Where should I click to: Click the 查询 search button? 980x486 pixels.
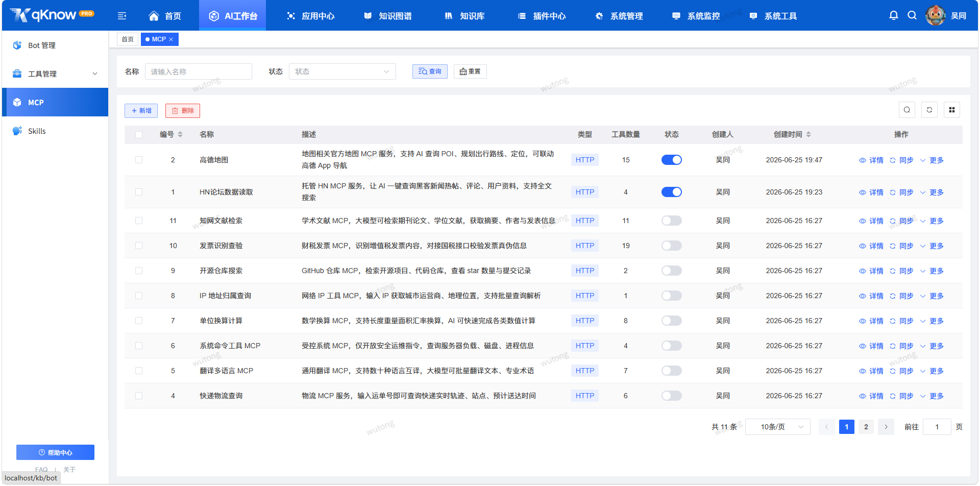[430, 71]
